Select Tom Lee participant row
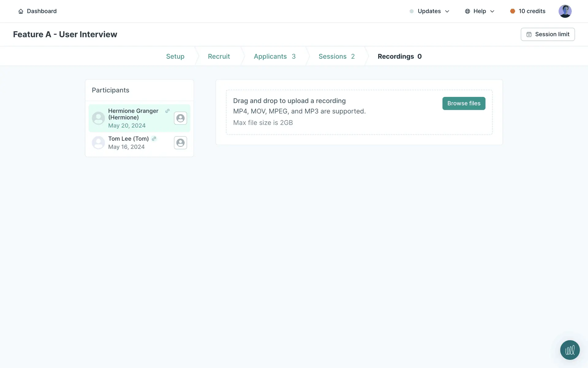Viewport: 588px width, 368px height. click(132, 143)
